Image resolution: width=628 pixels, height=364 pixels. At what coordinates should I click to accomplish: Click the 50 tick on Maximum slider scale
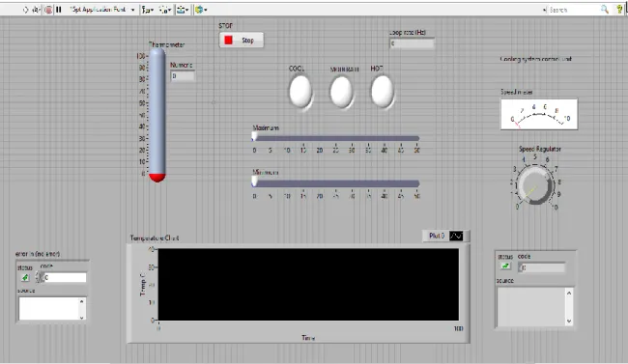417,151
